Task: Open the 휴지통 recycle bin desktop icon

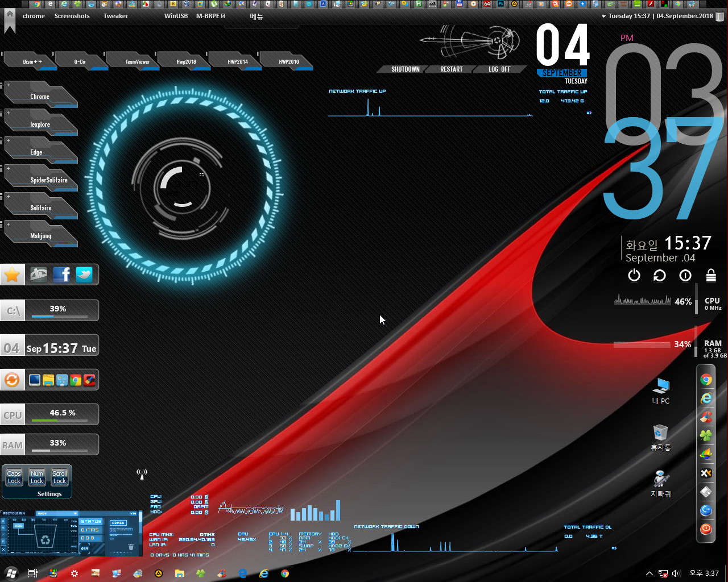Action: (661, 438)
